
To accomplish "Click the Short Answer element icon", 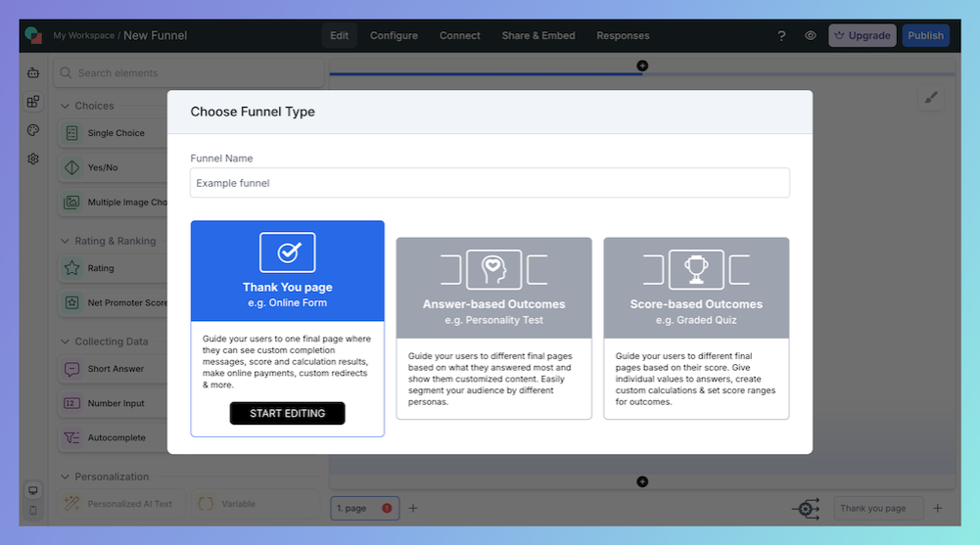I will click(71, 369).
